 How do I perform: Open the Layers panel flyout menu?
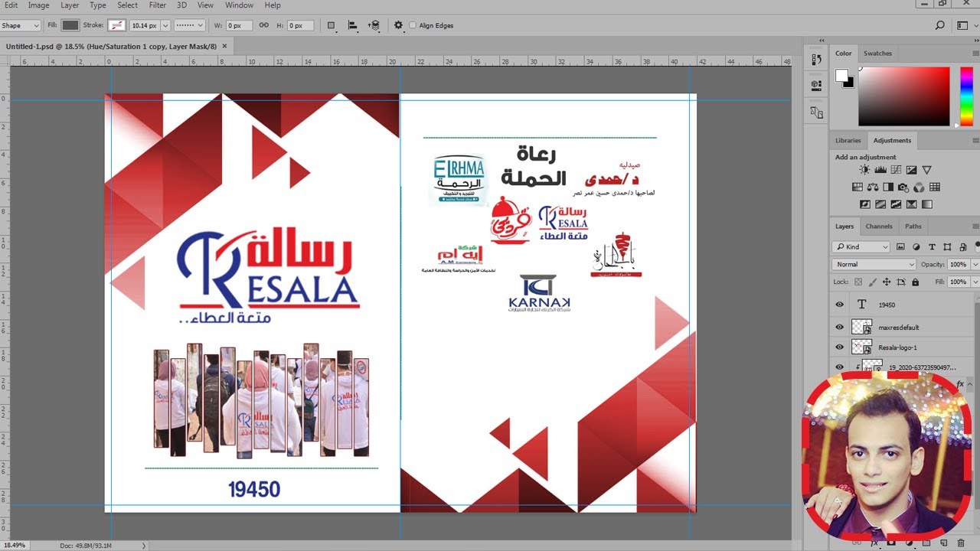point(975,227)
